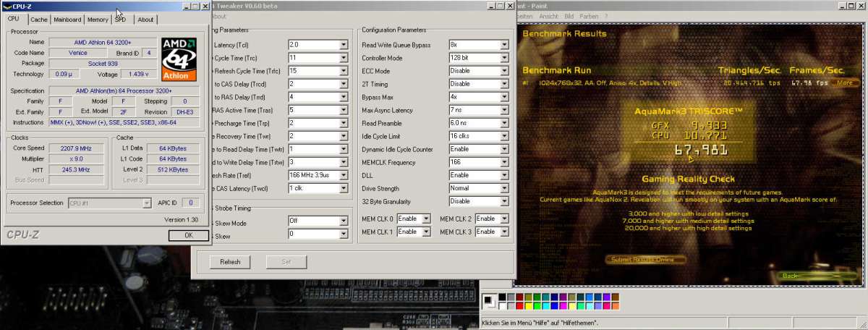Viewport: 868px width, 330px height.
Task: Choose the bright red palette swatch
Action: coord(519,306)
